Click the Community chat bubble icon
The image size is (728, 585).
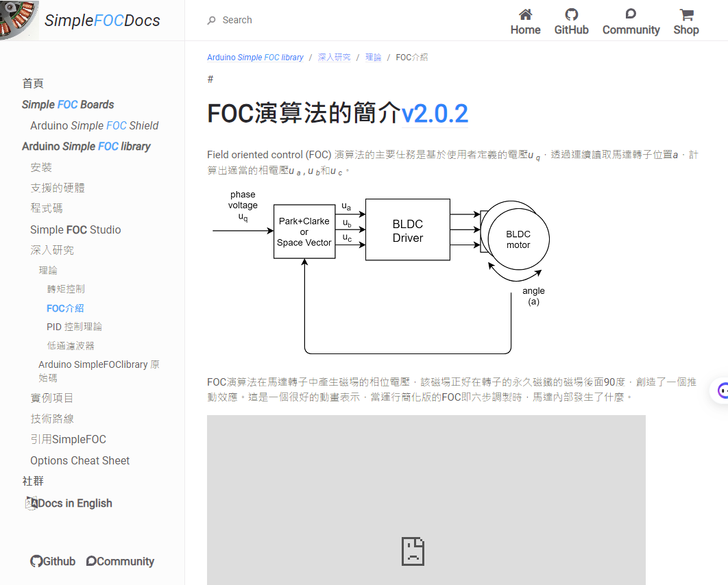click(631, 14)
